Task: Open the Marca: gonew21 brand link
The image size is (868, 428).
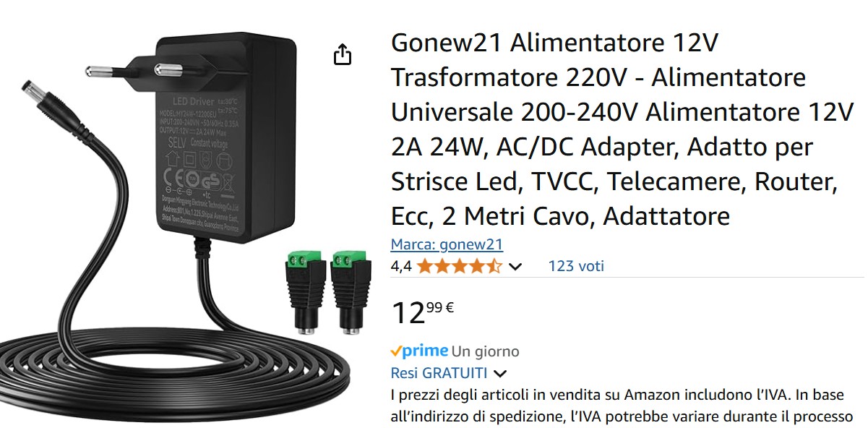Action: [x=447, y=244]
